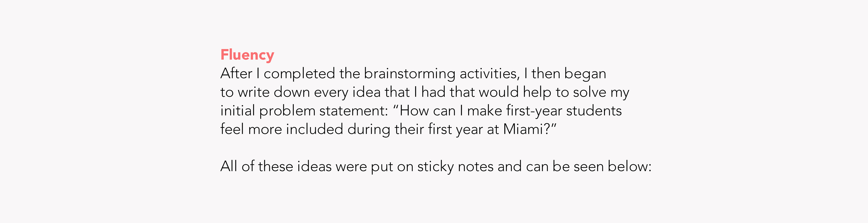868x223 pixels.
Task: Click the hyphenated word "first-year"
Action: [534, 111]
